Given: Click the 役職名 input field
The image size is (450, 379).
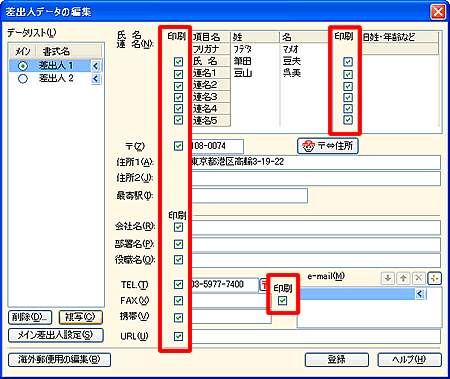Looking at the screenshot, I should tap(316, 260).
